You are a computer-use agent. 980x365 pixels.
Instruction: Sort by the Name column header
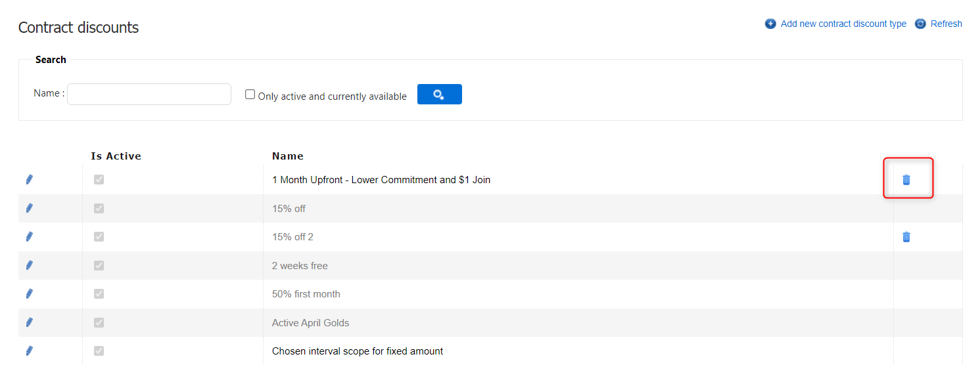[x=288, y=156]
